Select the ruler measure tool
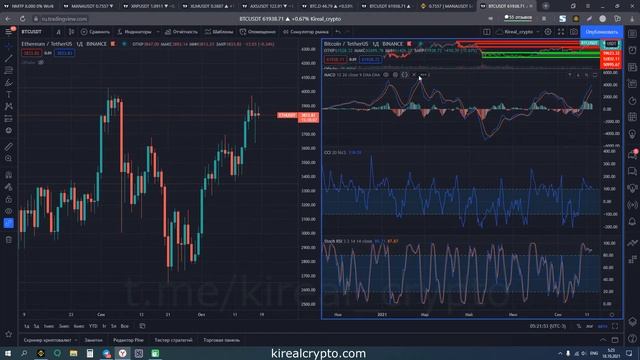 point(9,146)
